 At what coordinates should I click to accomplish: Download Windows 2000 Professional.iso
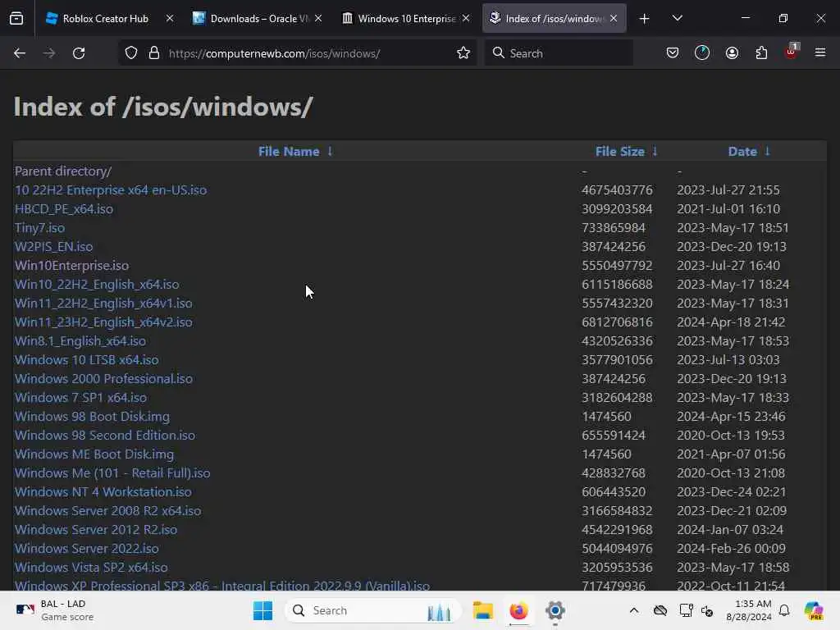tap(104, 379)
